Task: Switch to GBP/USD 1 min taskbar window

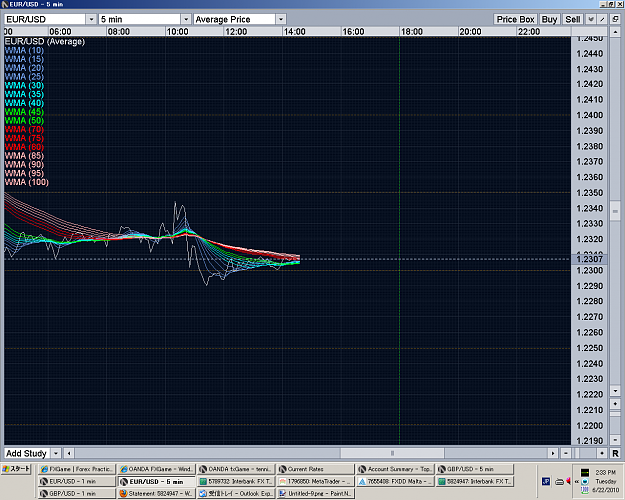Action: tap(77, 493)
